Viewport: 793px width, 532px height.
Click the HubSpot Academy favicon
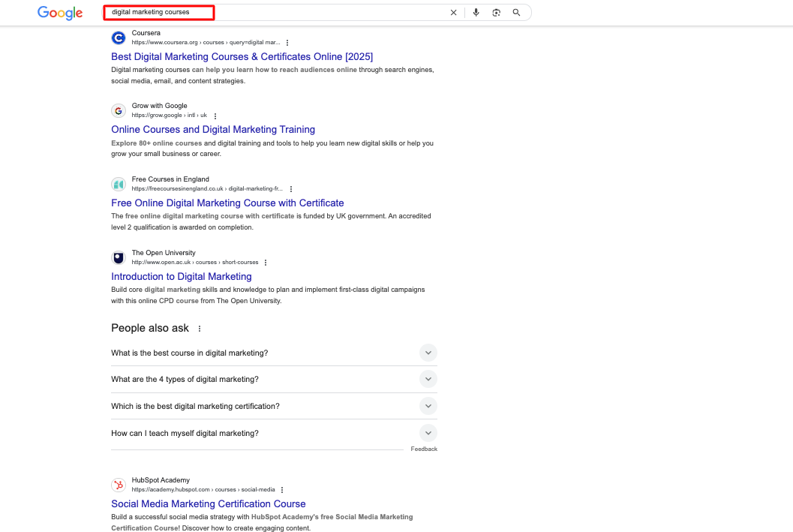[x=119, y=485]
